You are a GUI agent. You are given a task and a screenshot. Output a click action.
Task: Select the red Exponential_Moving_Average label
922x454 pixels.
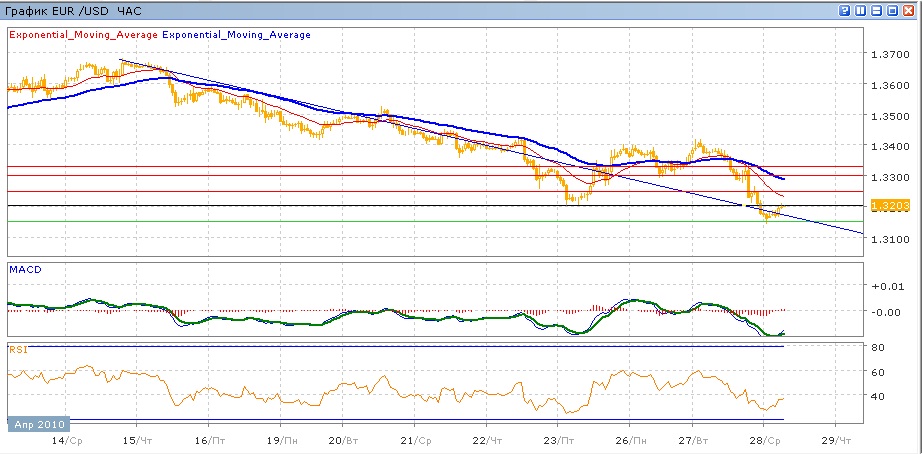click(x=82, y=35)
